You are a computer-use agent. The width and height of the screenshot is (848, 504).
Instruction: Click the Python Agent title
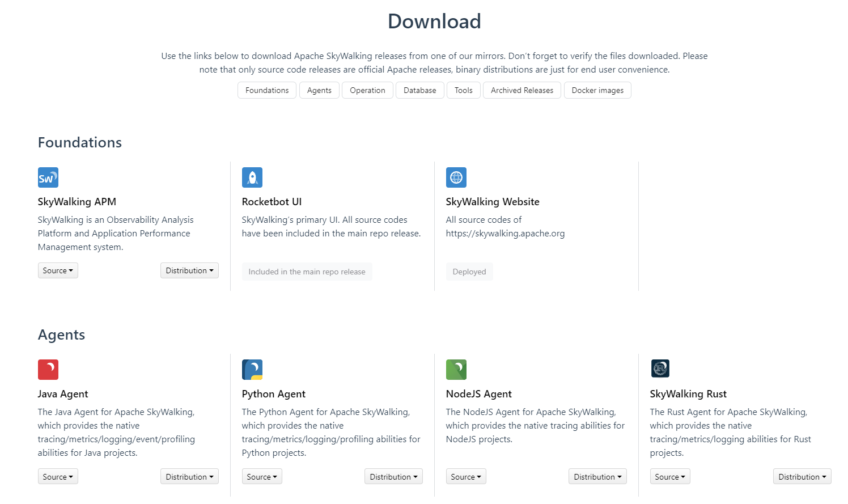[x=274, y=394]
